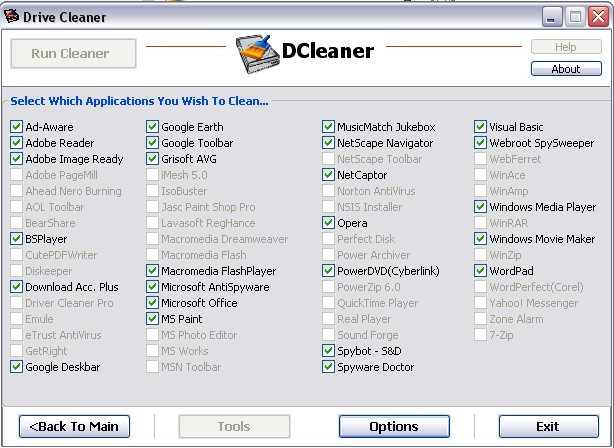Toggle Adobe Image Ready checkbox
The image size is (614, 448).
[16, 159]
